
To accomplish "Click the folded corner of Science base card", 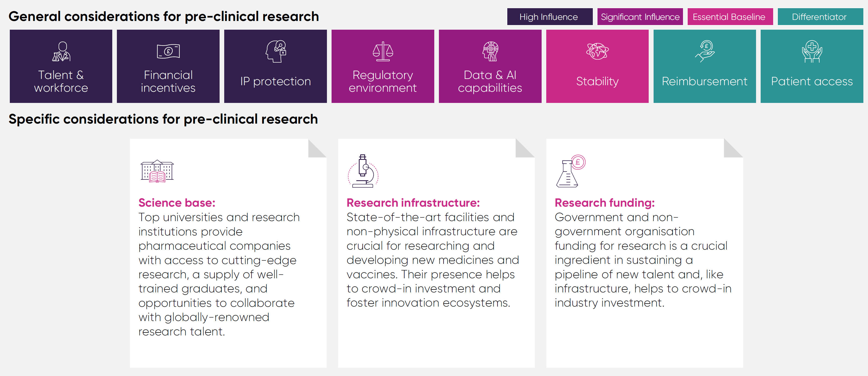I will (316, 149).
